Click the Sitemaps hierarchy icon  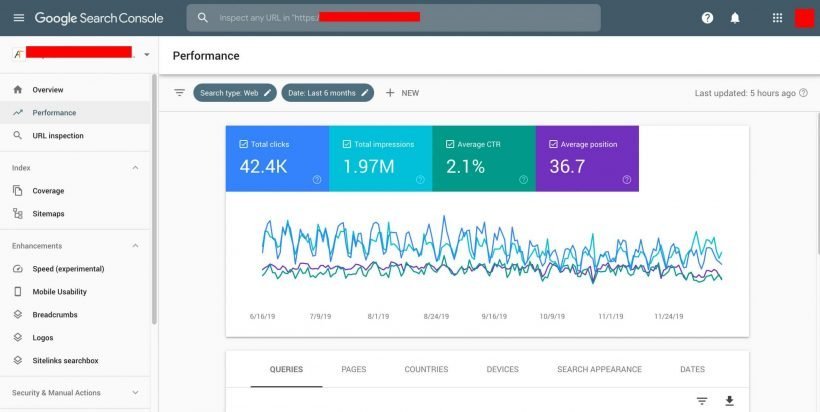(18, 213)
